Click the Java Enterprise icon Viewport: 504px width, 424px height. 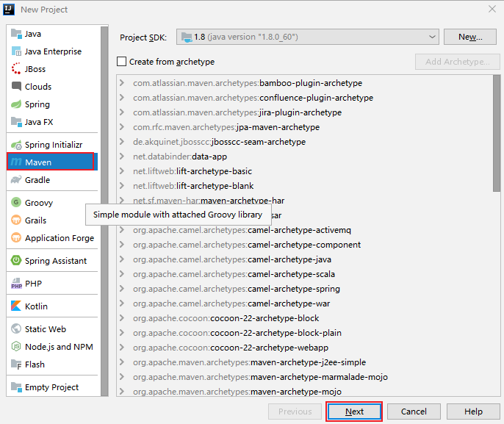point(16,51)
